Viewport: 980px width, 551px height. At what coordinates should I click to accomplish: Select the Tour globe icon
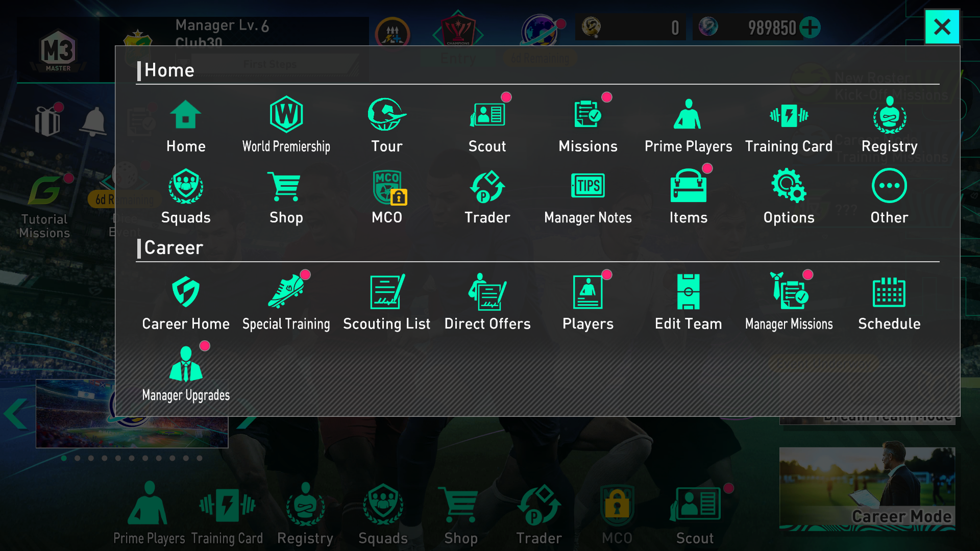[x=386, y=114]
